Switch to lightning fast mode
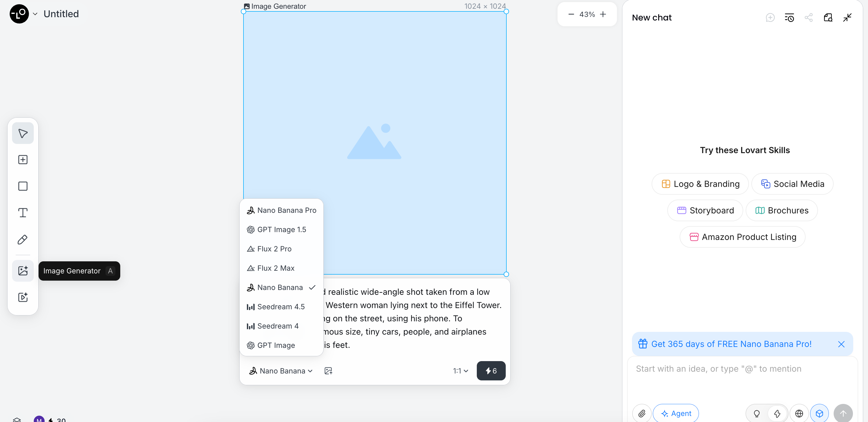This screenshot has height=422, width=868. click(x=777, y=413)
